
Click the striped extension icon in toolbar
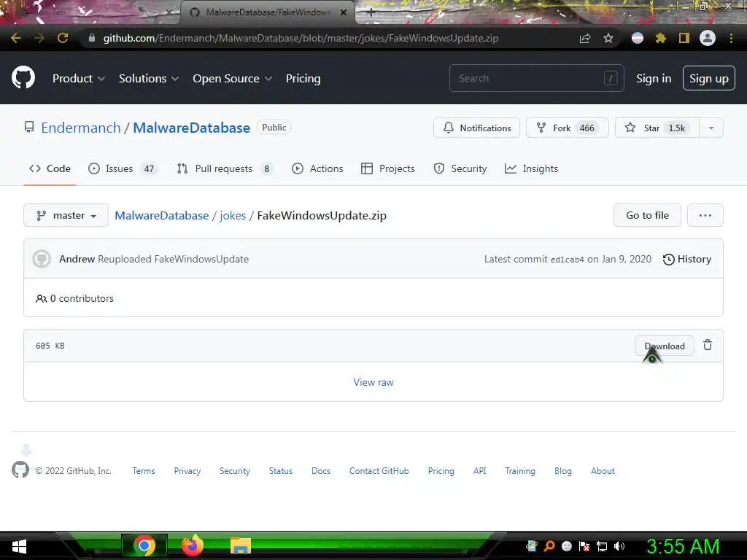(637, 38)
